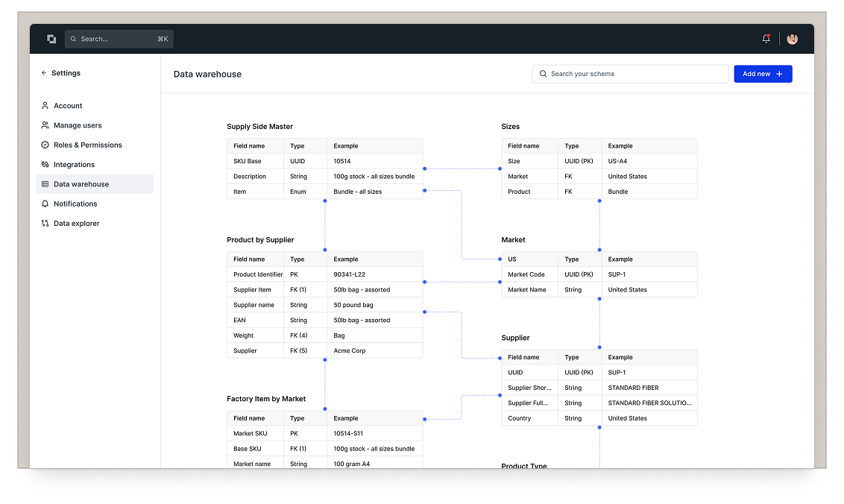Select the SKU Base row in Supply Side Master
This screenshot has height=504, width=844.
point(324,161)
